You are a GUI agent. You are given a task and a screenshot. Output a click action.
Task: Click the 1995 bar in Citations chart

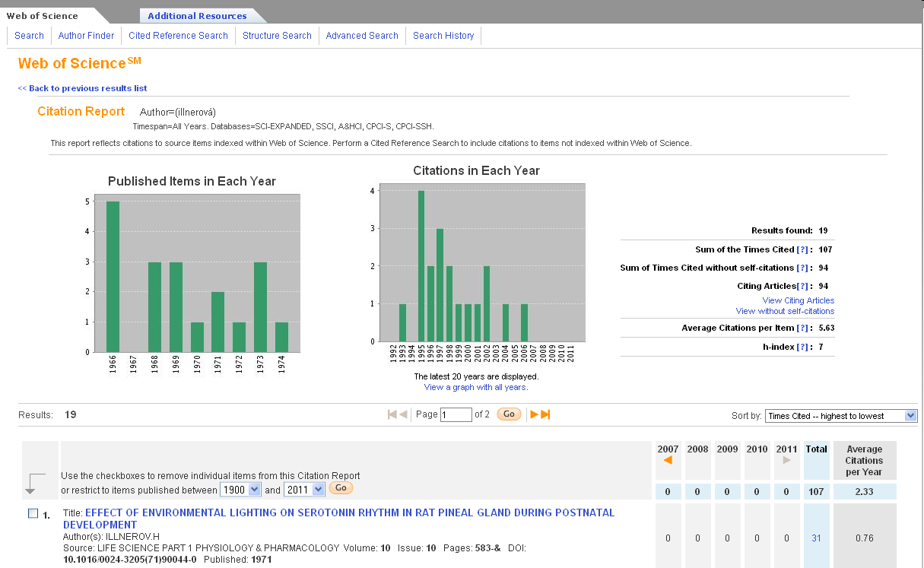click(421, 266)
